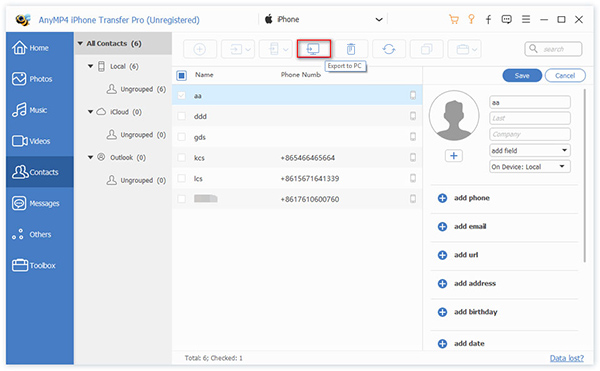This screenshot has width=600, height=371.
Task: Uncheck the checkbox for contact aa
Action: point(182,95)
